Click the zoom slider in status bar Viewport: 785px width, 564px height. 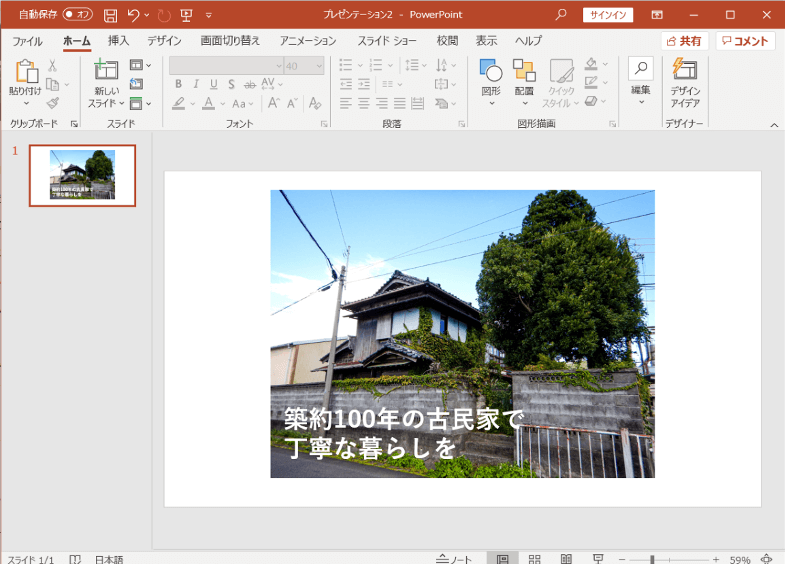point(652,559)
